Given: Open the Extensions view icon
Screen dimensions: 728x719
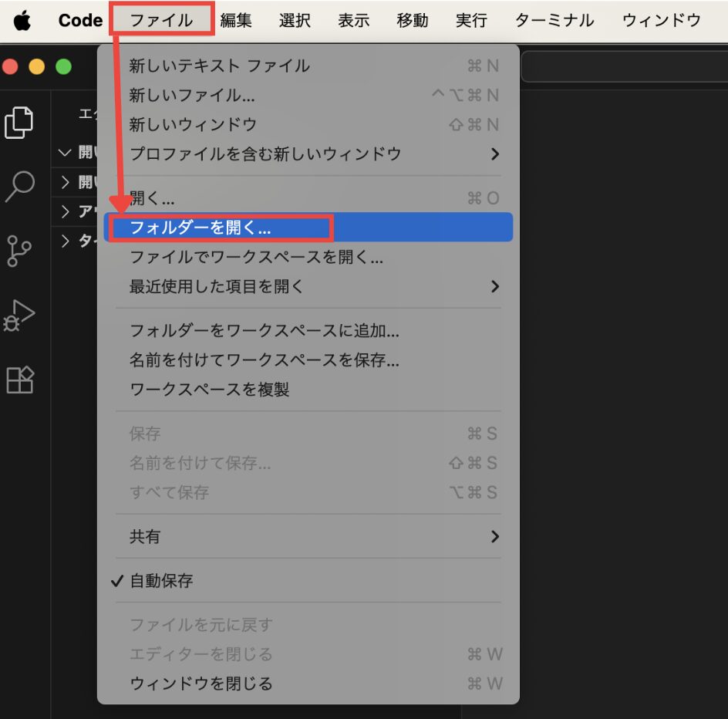Looking at the screenshot, I should point(20,380).
